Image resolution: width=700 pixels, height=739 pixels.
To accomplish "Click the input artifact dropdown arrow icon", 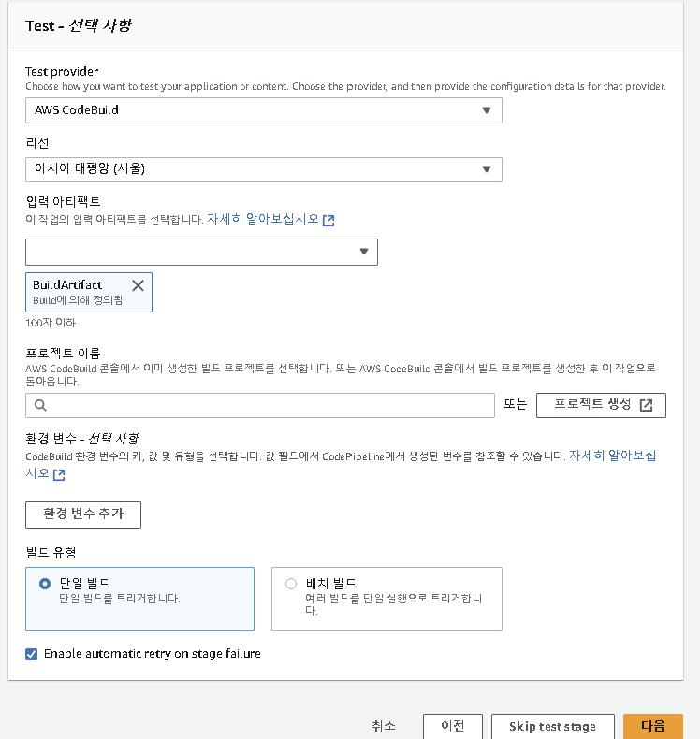I will point(364,252).
